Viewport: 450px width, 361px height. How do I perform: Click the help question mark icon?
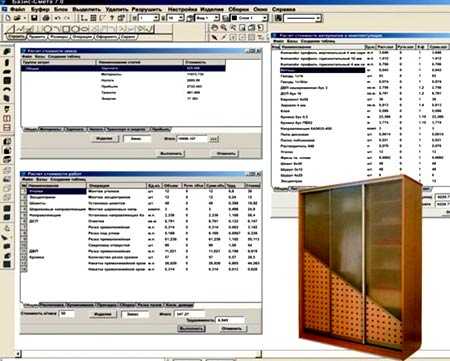[x=112, y=18]
